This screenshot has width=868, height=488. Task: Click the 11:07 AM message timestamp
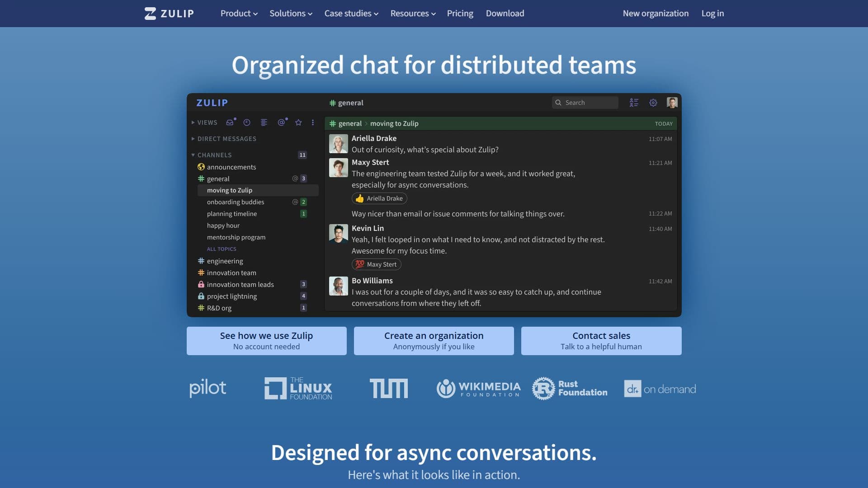point(660,139)
